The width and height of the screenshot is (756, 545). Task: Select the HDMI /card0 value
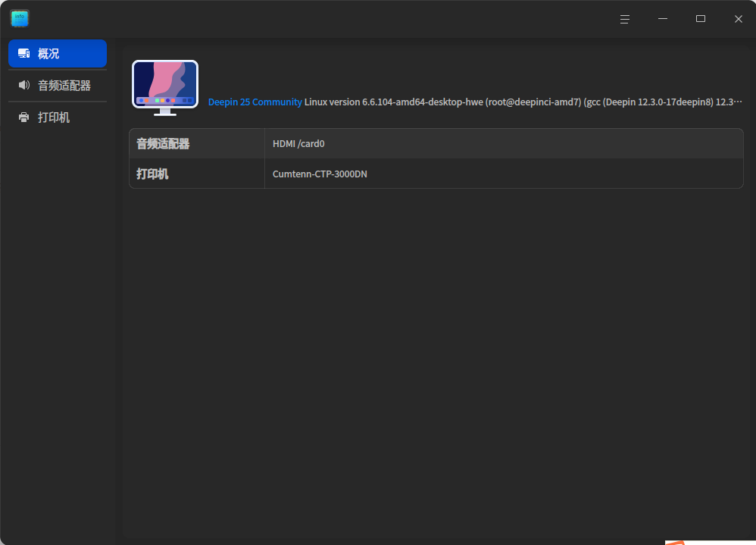pos(298,144)
